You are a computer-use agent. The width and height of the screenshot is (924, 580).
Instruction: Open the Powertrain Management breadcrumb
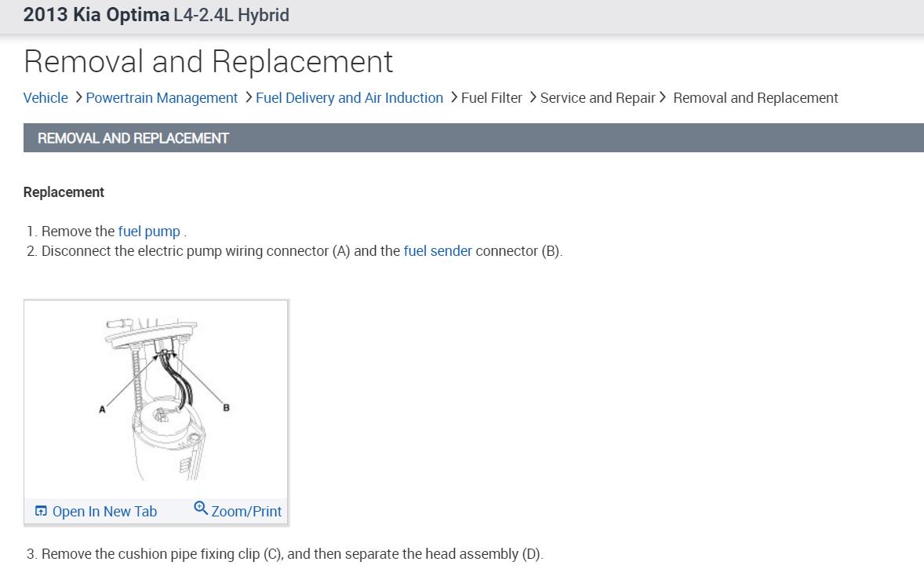tap(162, 98)
